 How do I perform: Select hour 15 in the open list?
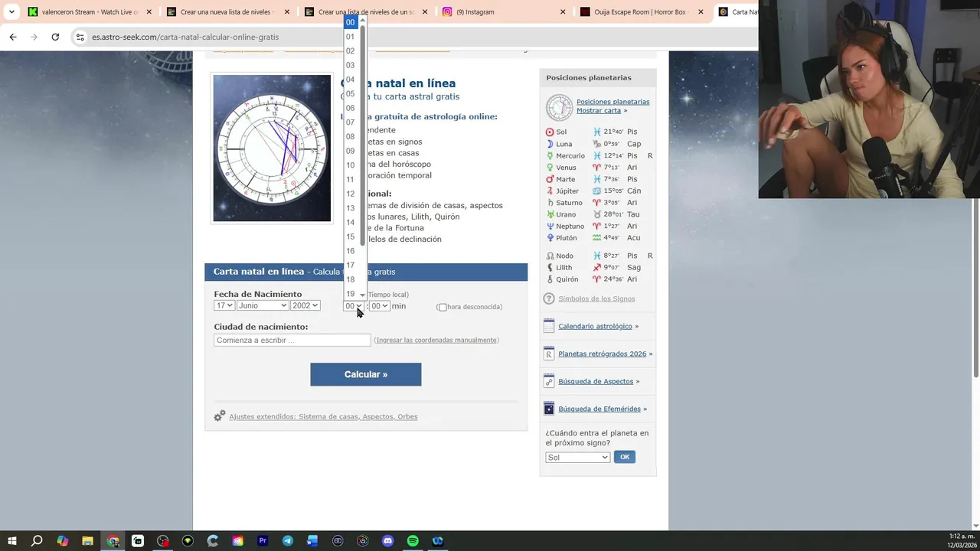click(x=351, y=236)
